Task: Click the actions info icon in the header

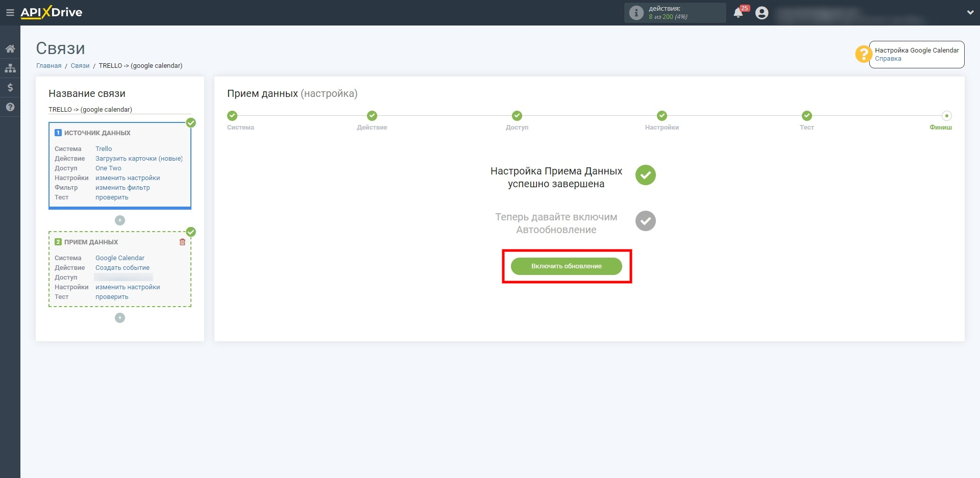Action: point(636,13)
